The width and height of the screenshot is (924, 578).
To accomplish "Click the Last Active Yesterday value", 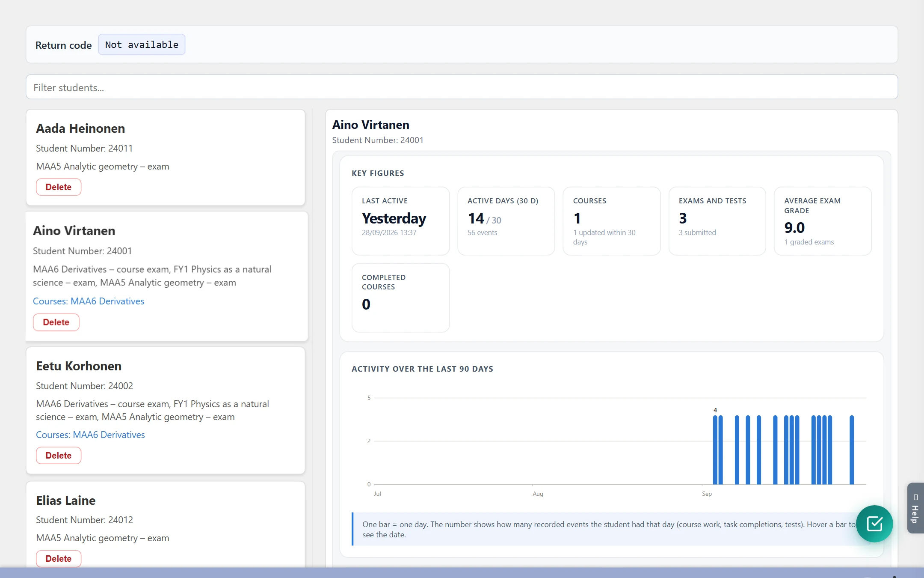I will click(394, 218).
